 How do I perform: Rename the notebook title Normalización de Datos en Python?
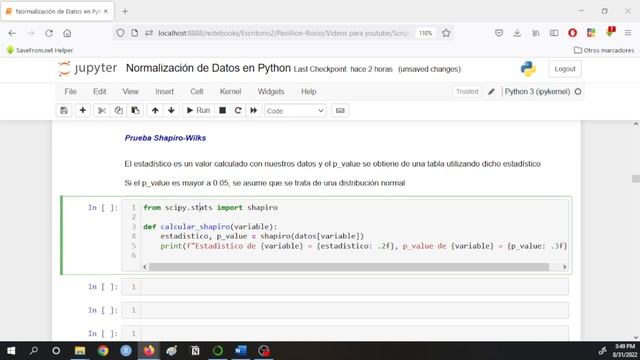click(208, 68)
